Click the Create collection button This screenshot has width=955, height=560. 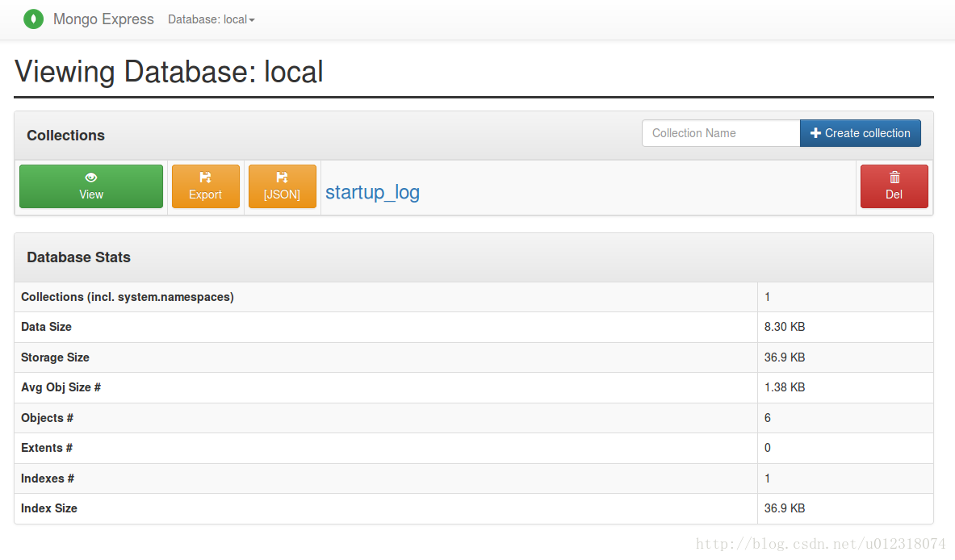(x=860, y=132)
